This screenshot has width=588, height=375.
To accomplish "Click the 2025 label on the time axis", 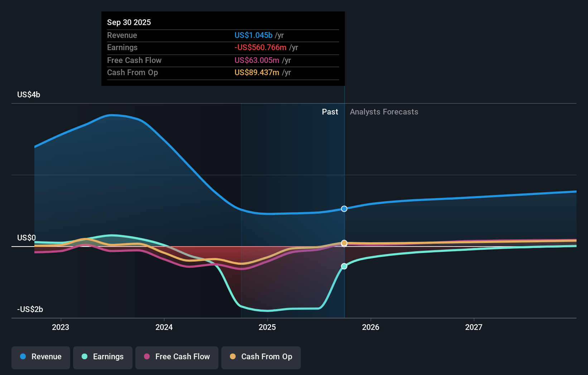I will point(268,327).
